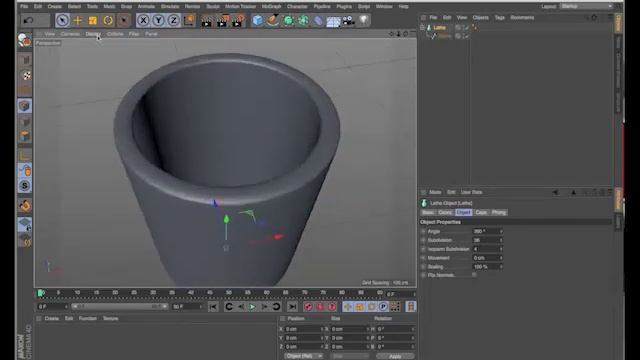Open the green generators (Subdivision Surface) icon
640x360 pixels.
pos(288,20)
